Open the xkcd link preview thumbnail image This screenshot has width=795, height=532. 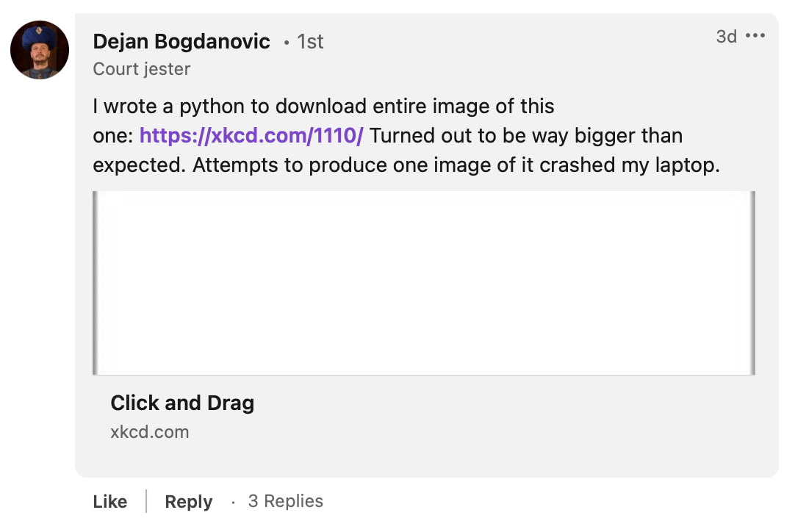pyautogui.click(x=423, y=282)
